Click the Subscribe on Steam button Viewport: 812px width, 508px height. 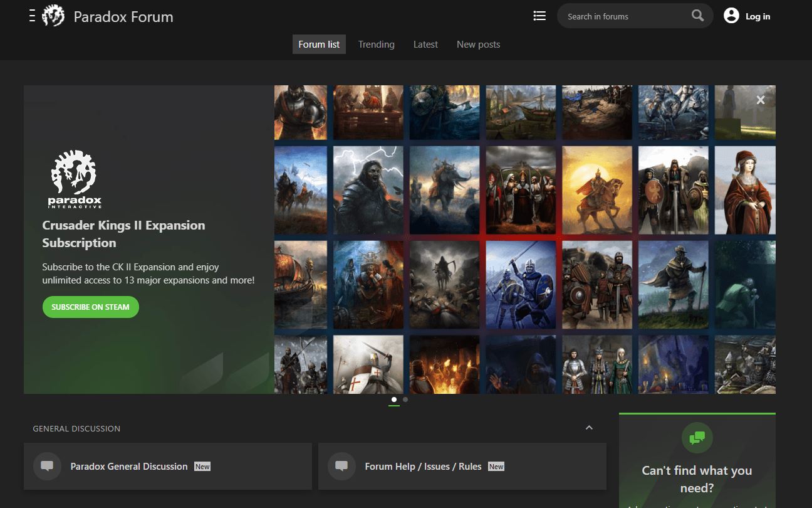coord(90,307)
